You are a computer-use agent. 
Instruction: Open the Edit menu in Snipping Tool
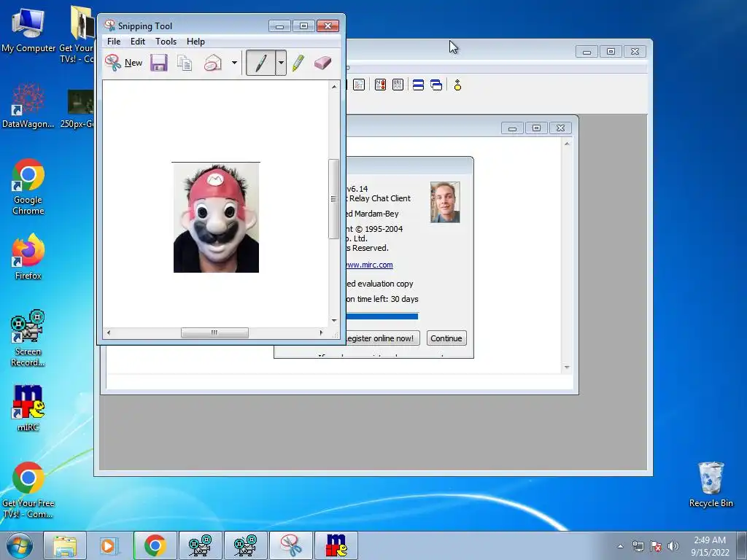click(138, 42)
